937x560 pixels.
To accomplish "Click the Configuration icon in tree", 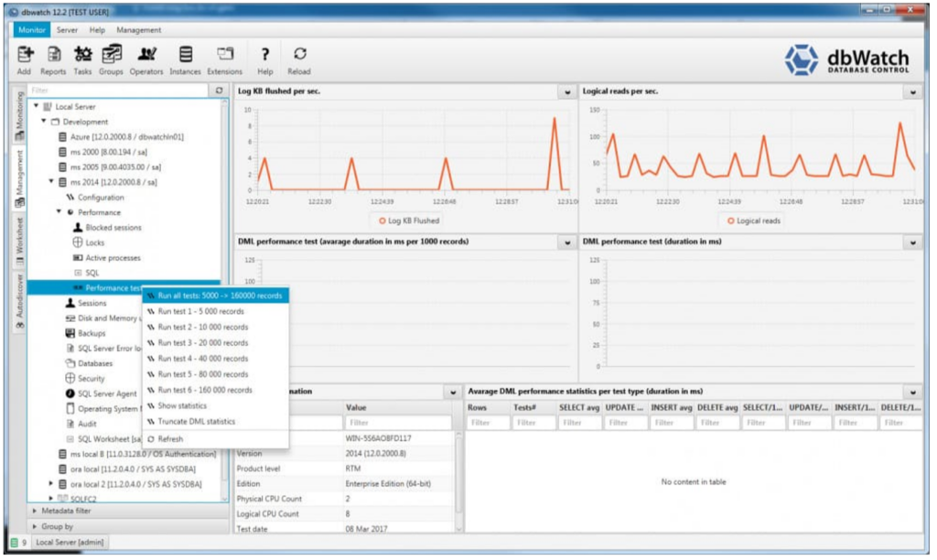I will [70, 198].
